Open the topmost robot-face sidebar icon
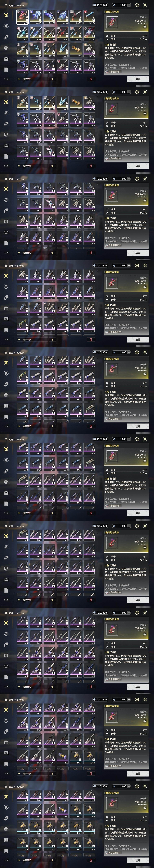Image resolution: width=154 pixels, height=868 pixels. coord(6,59)
